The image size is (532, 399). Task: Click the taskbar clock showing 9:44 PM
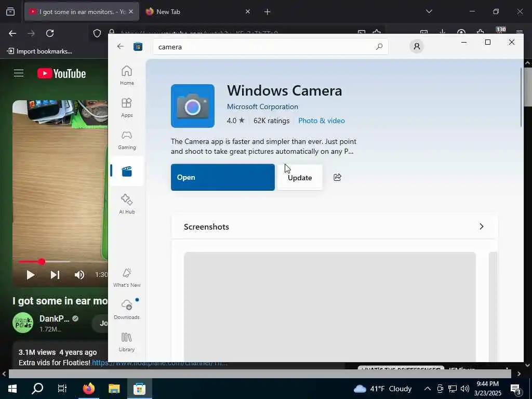click(487, 389)
